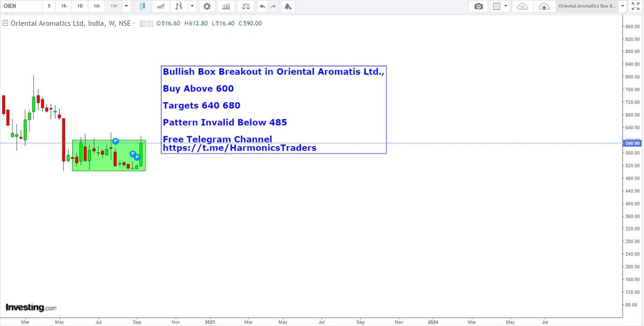644x326 pixels.
Task: Open the HarmonicsTraders Telegram link
Action: (x=240, y=148)
